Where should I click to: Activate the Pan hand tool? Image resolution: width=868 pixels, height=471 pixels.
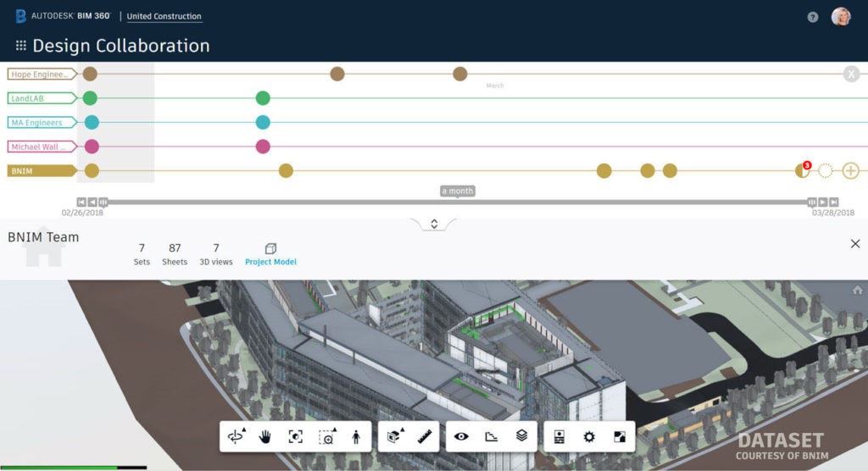click(x=265, y=436)
